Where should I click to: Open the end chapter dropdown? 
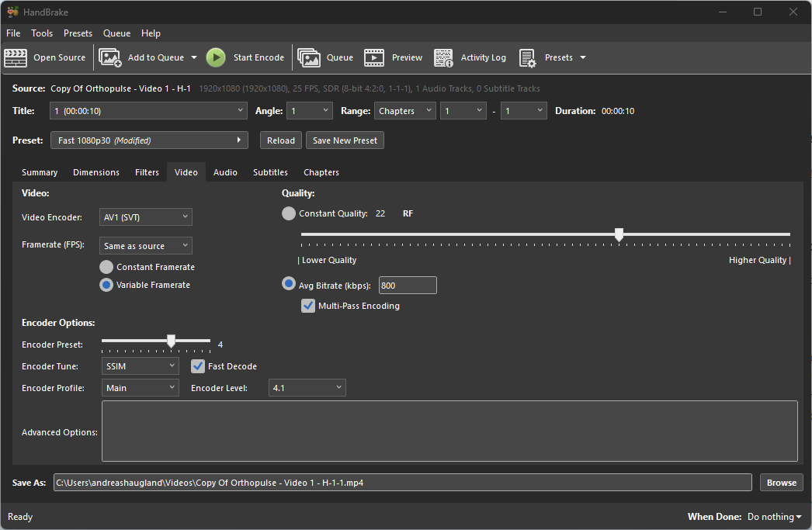523,111
